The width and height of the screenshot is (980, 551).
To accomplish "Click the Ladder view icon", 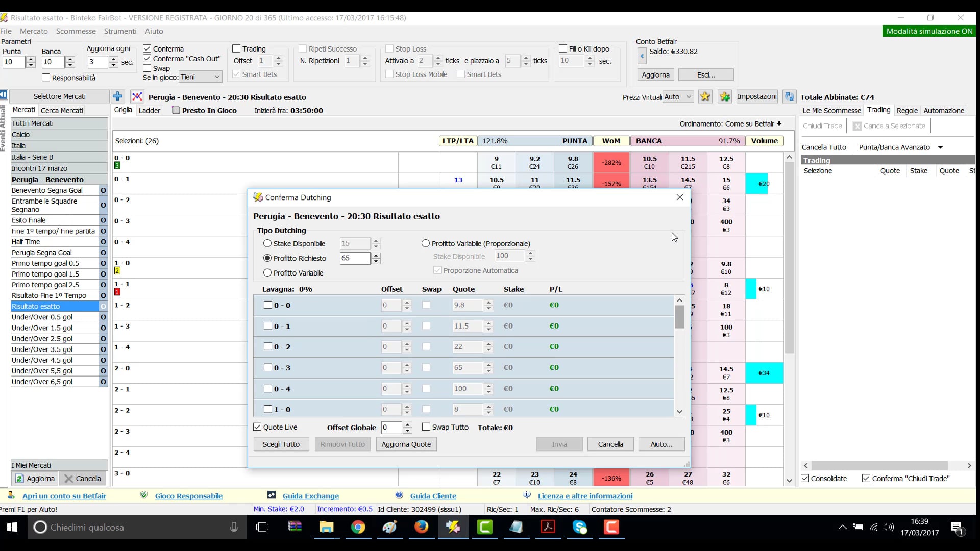I will click(x=151, y=110).
